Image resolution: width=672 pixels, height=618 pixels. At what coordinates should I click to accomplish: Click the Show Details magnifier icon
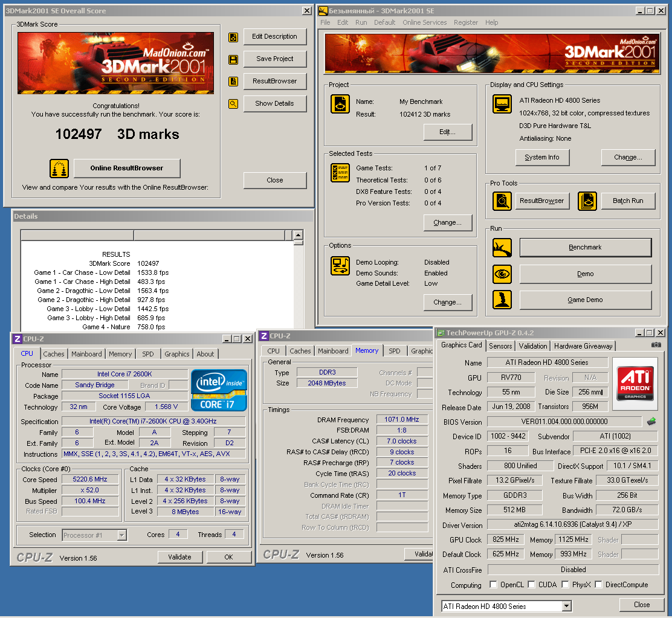[x=233, y=104]
